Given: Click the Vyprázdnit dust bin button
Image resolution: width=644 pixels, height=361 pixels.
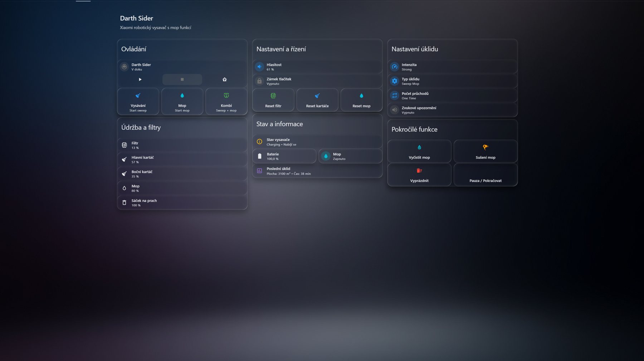Looking at the screenshot, I should [419, 175].
